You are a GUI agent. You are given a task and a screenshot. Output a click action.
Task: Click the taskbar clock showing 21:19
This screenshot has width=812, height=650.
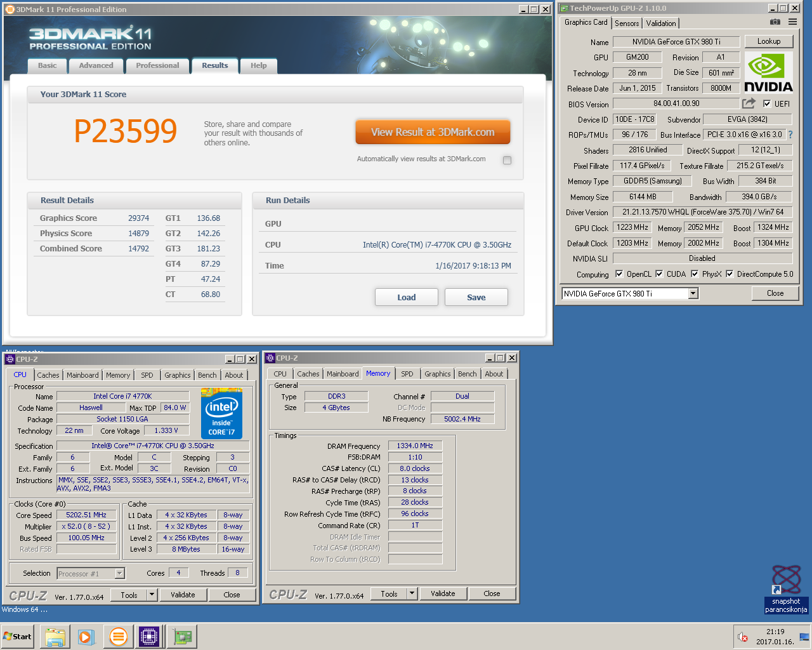pos(775,632)
